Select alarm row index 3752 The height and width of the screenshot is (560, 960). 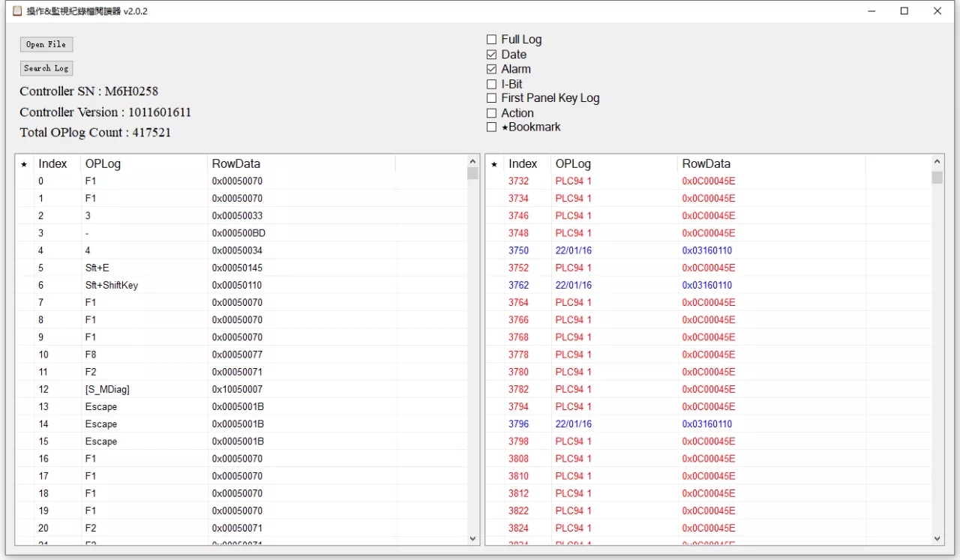[x=709, y=268]
